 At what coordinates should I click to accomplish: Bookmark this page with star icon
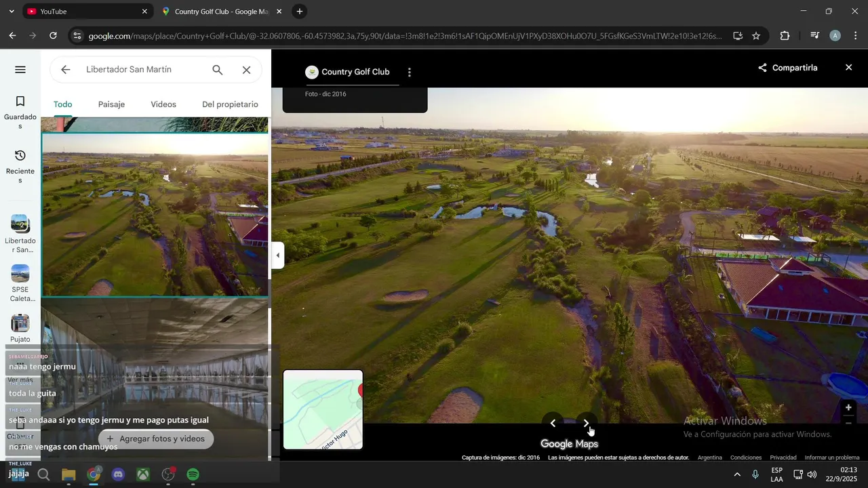pyautogui.click(x=756, y=36)
